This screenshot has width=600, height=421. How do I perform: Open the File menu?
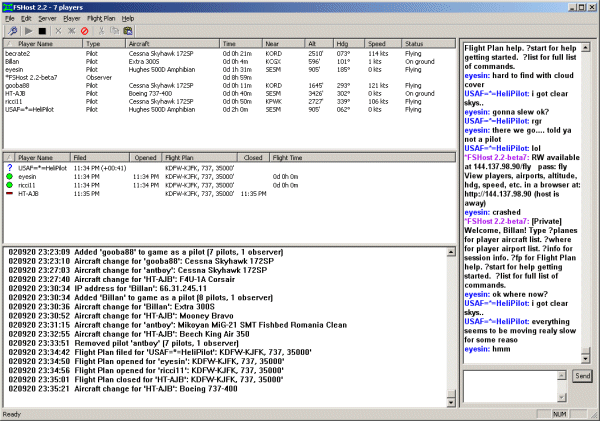tap(10, 18)
